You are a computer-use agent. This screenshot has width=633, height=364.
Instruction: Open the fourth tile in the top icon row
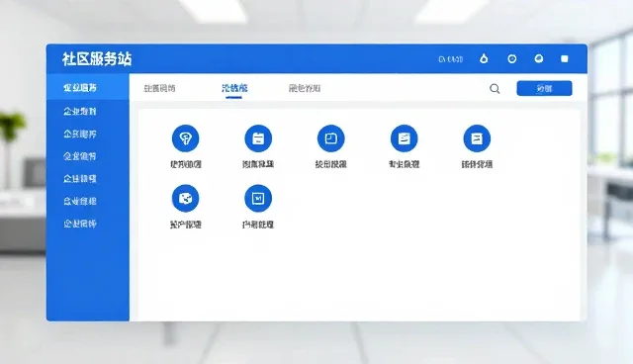[405, 138]
